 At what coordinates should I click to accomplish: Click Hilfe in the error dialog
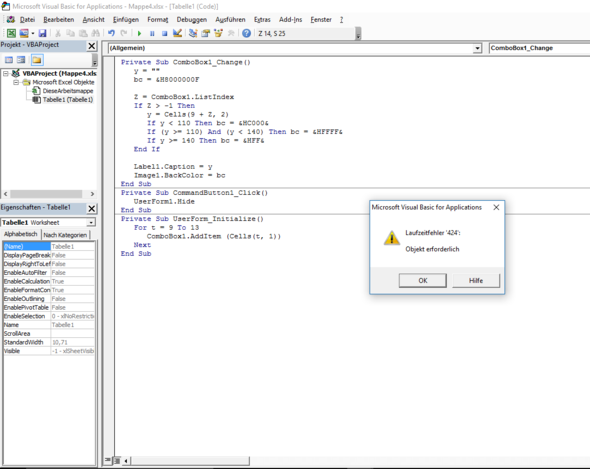476,280
